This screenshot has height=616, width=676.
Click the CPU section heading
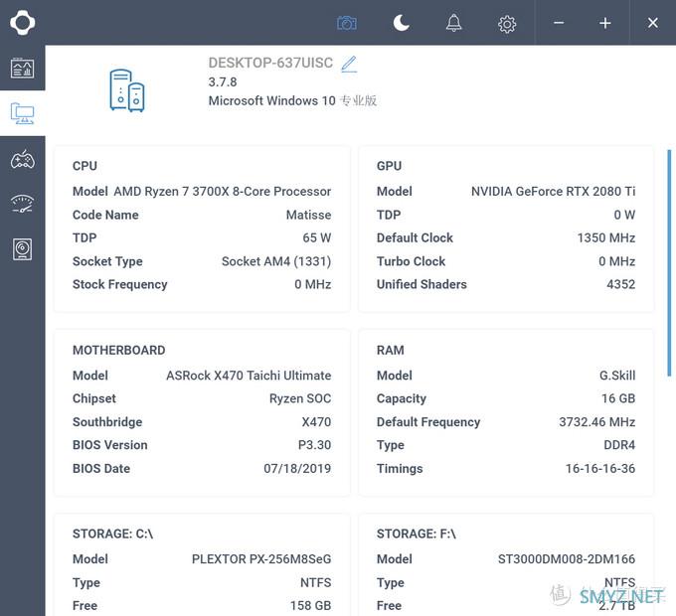tap(84, 166)
